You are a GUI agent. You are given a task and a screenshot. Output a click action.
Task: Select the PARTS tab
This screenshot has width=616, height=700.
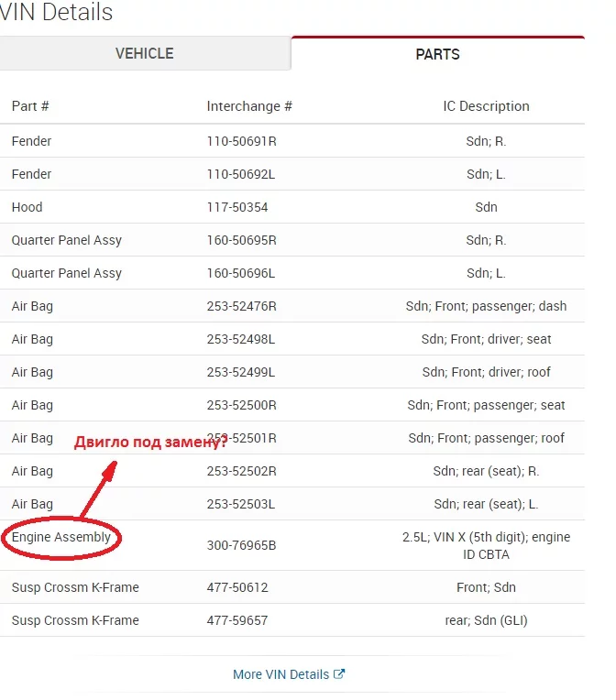point(437,54)
